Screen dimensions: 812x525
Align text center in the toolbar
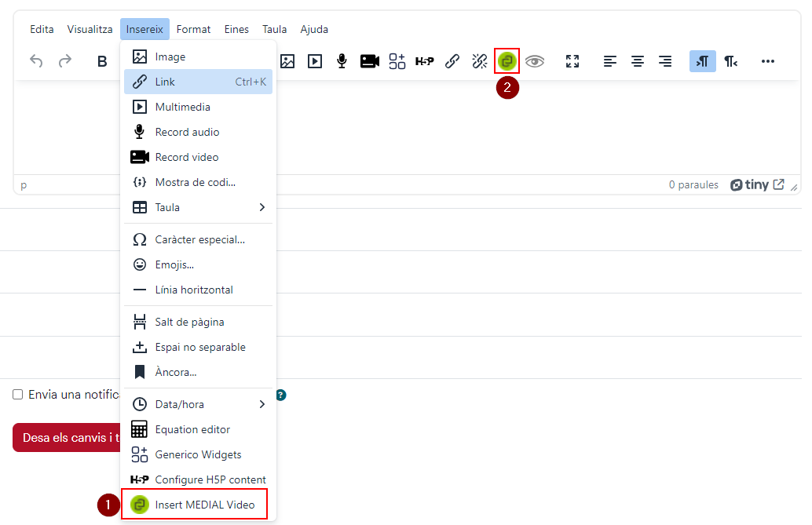pos(638,61)
